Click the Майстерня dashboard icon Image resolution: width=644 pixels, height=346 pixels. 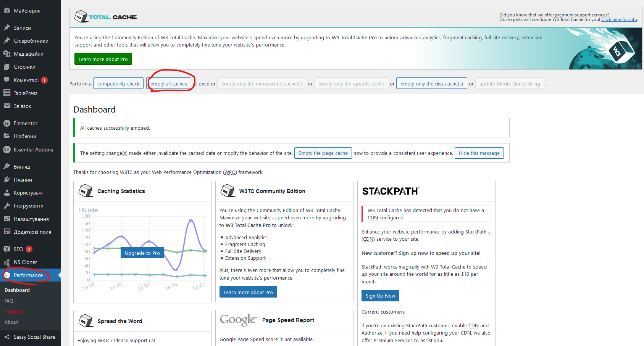point(7,11)
